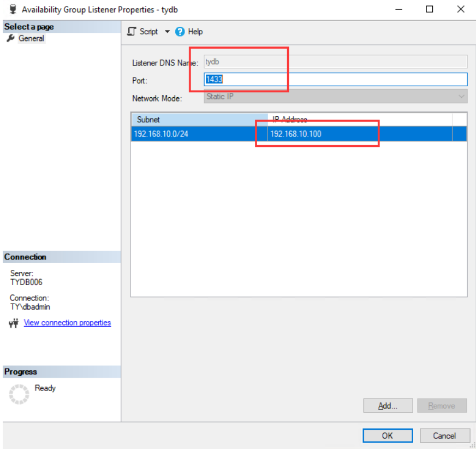Open the Script dropdown arrow
The height and width of the screenshot is (450, 476).
(x=167, y=31)
